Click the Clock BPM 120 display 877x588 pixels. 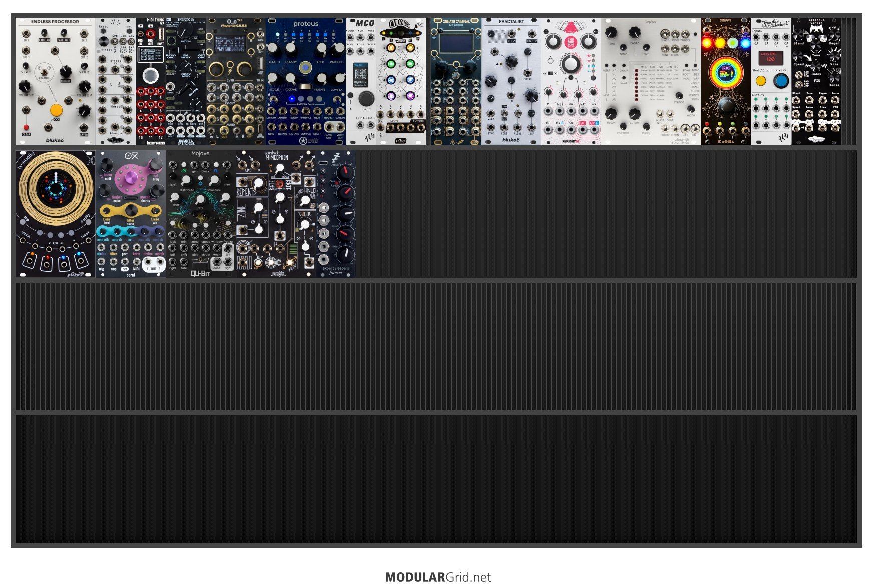pyautogui.click(x=771, y=57)
